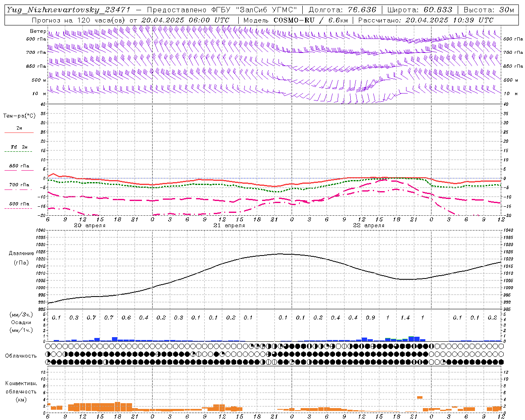
Task: Select the elevation text Высота: 30м
Action: 488,10
